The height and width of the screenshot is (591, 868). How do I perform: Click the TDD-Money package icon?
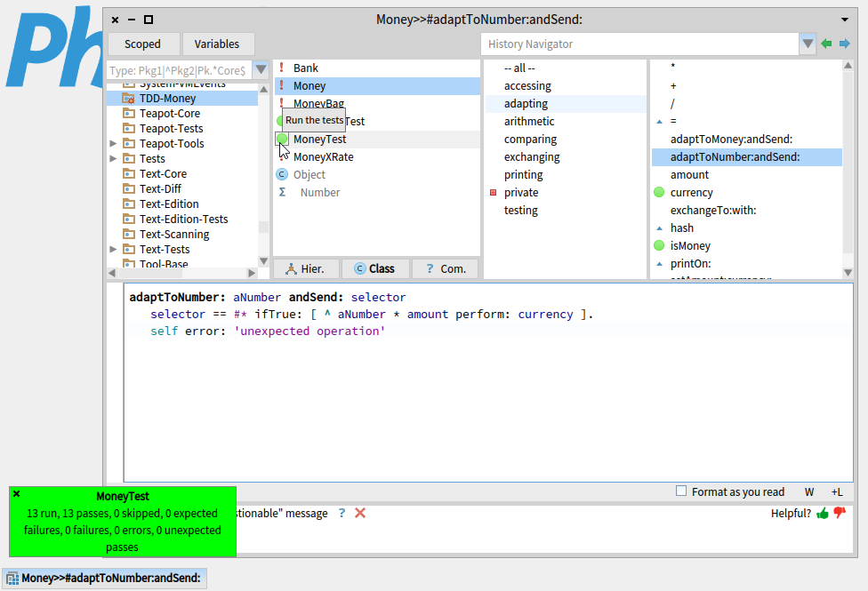coord(128,98)
